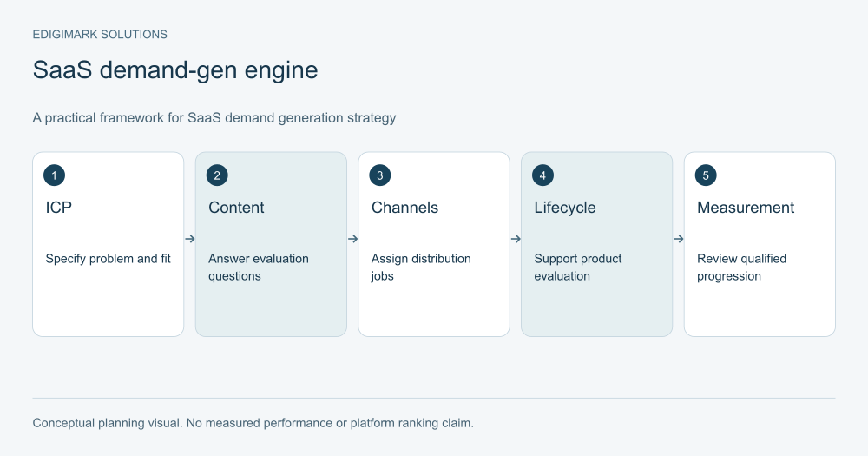This screenshot has height=456, width=868.
Task: Click the number 3 step badge
Action: (x=380, y=175)
